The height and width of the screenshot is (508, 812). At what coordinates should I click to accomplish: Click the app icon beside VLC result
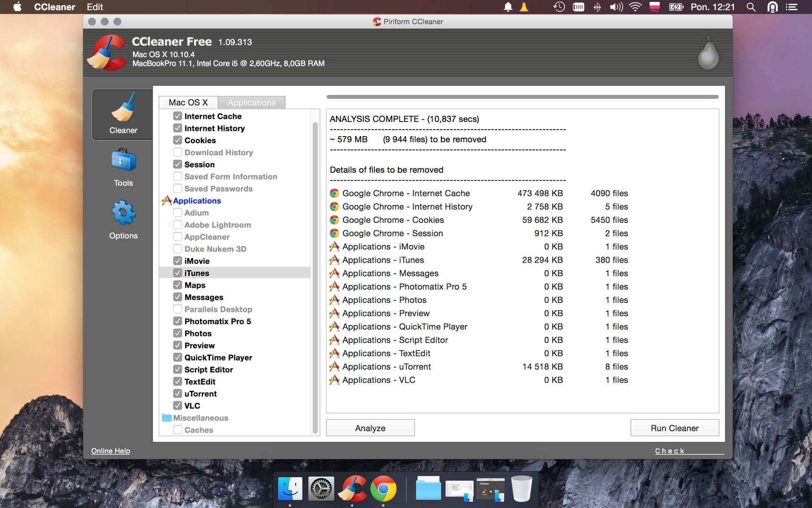334,379
